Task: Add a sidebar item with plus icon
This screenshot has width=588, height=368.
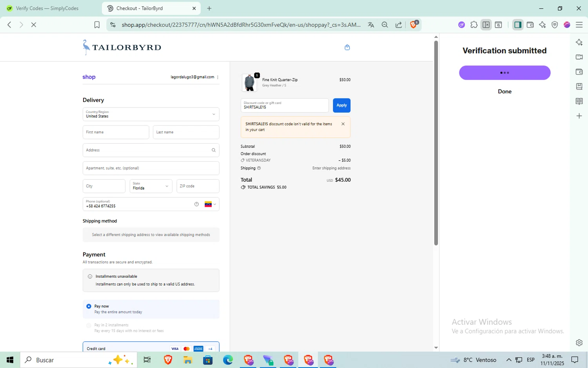Action: [579, 116]
